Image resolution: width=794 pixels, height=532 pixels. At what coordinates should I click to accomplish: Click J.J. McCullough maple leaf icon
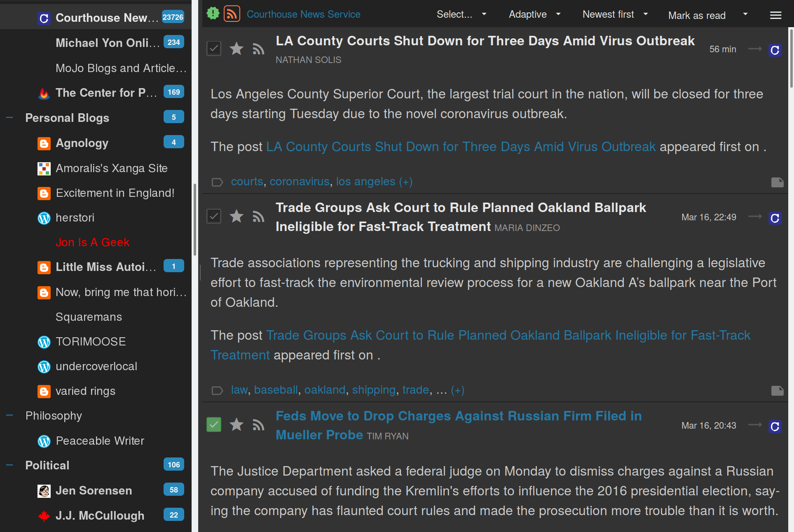click(44, 516)
